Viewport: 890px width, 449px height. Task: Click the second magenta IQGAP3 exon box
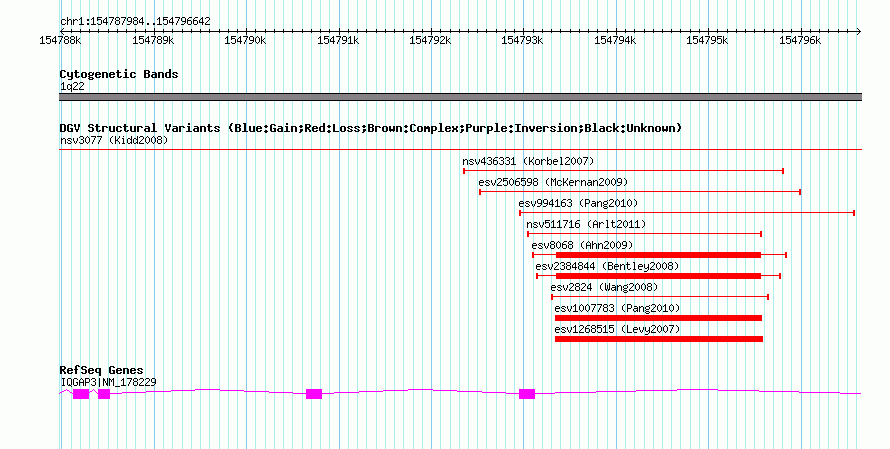(104, 394)
